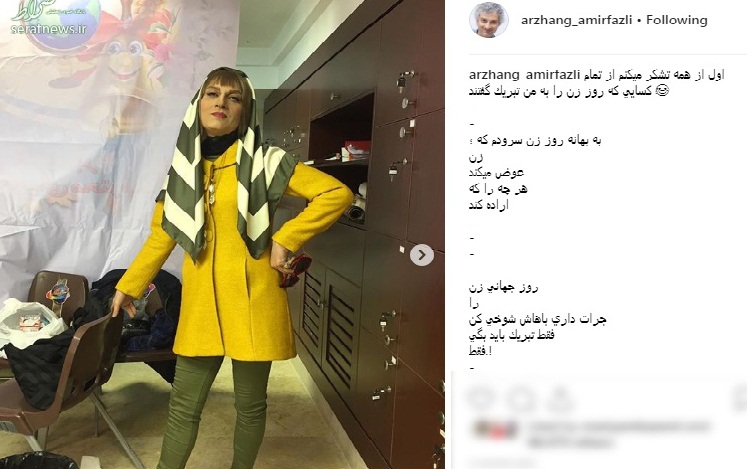Click the caption line 'روز جهاني زن'
755x469 pixels.
[503, 287]
